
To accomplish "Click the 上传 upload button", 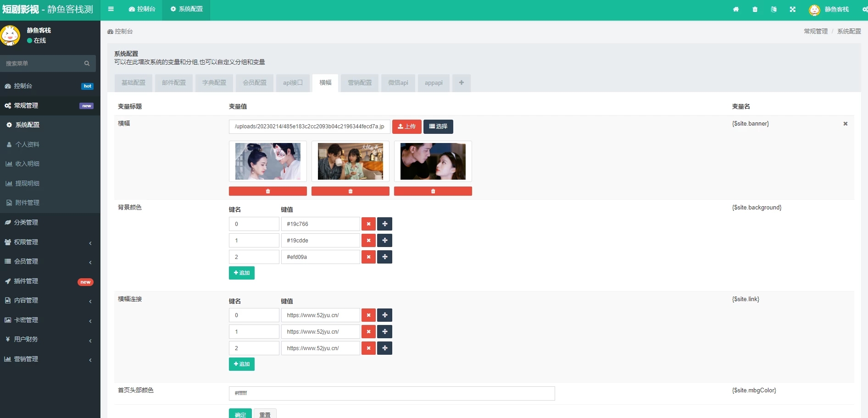I will 406,126.
